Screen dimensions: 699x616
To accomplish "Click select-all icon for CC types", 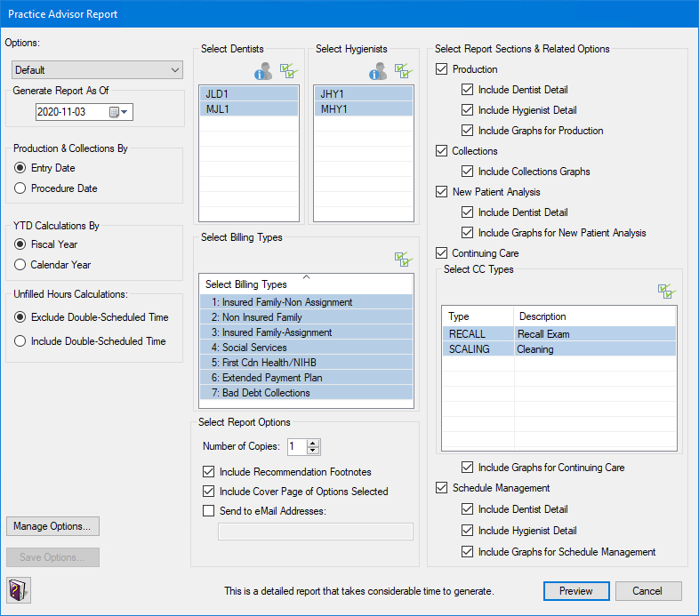I will [667, 291].
